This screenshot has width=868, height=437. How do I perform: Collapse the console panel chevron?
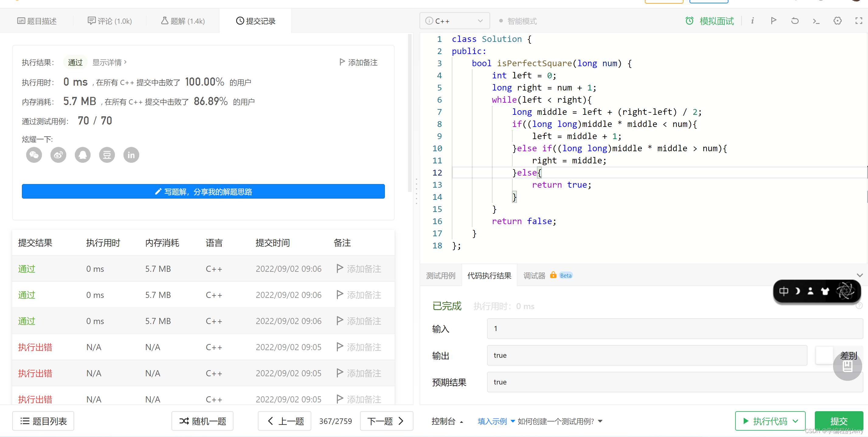859,275
